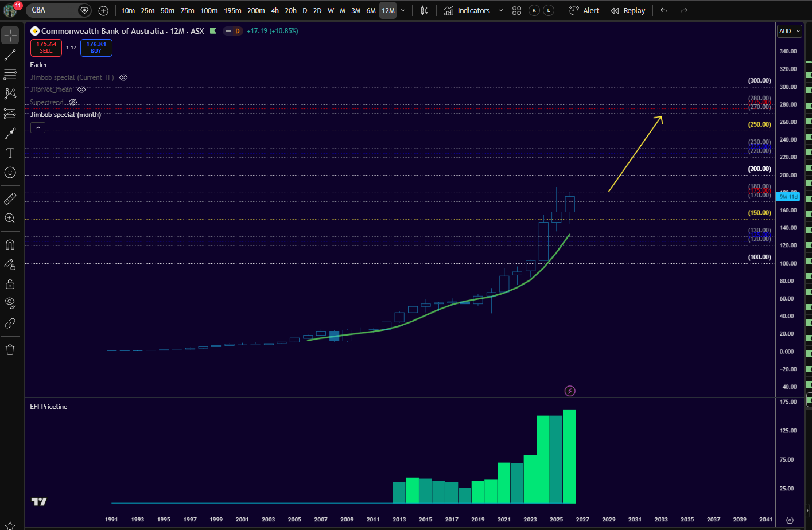812x530 pixels.
Task: Show the Jimbob special (Current TF) indicator
Action: point(123,77)
